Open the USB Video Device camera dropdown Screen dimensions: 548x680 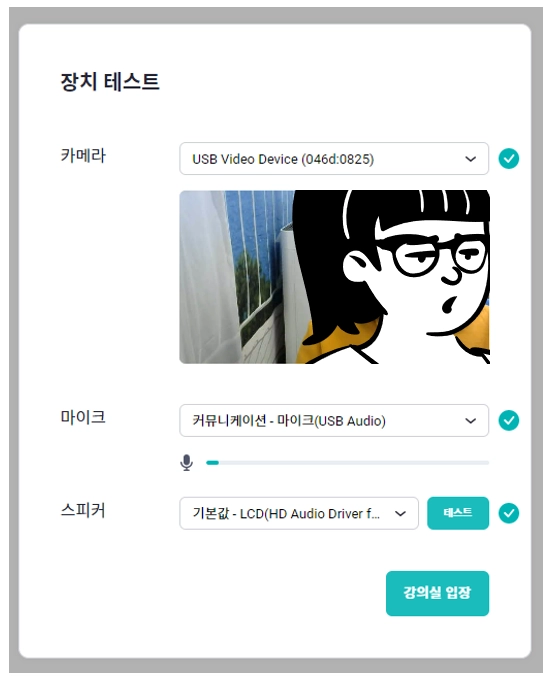click(x=334, y=159)
